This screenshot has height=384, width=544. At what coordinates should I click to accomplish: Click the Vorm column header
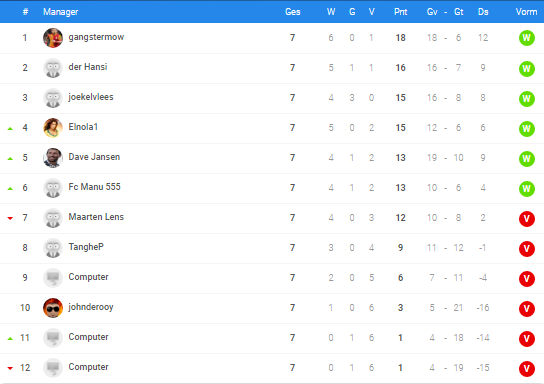526,12
